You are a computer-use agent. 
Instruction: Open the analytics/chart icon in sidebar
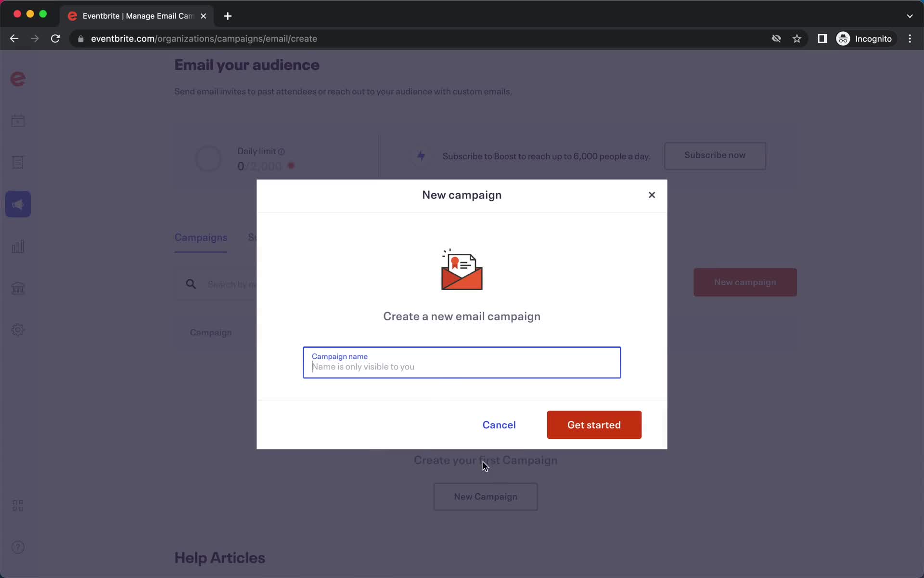tap(18, 247)
